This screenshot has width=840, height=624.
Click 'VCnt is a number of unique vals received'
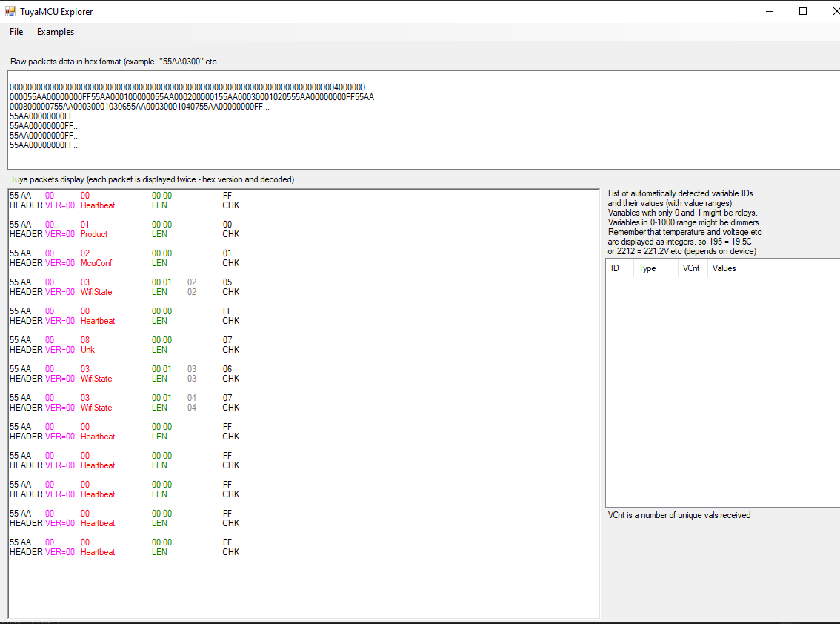pos(679,515)
